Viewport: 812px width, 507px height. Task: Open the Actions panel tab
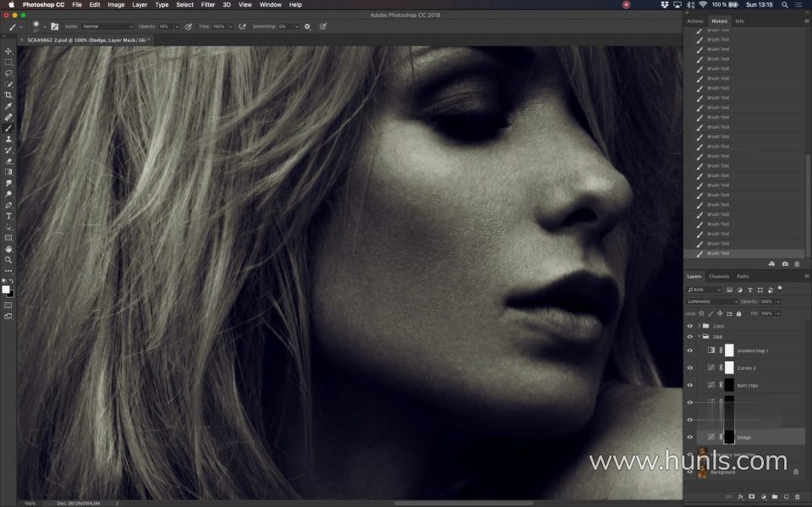tap(695, 21)
